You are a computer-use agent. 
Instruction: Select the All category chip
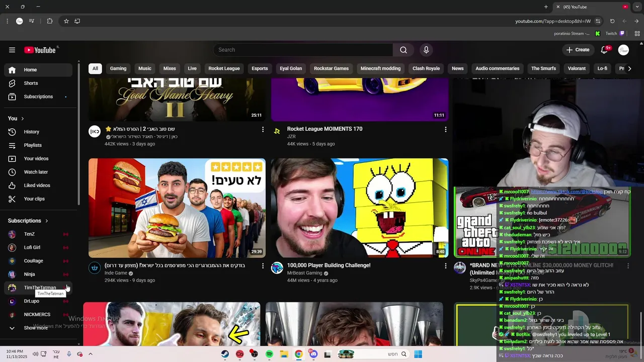[x=95, y=68]
